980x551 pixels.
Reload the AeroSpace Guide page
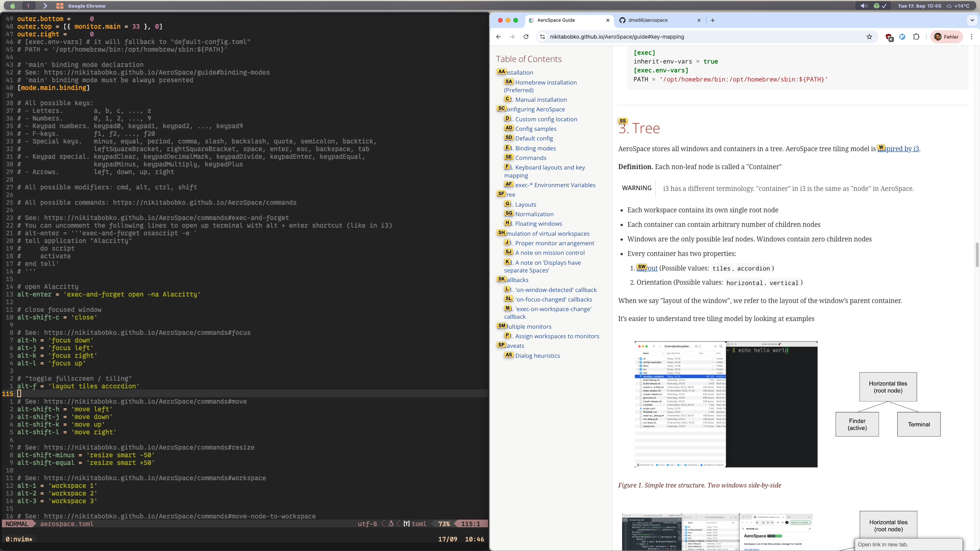coord(526,37)
